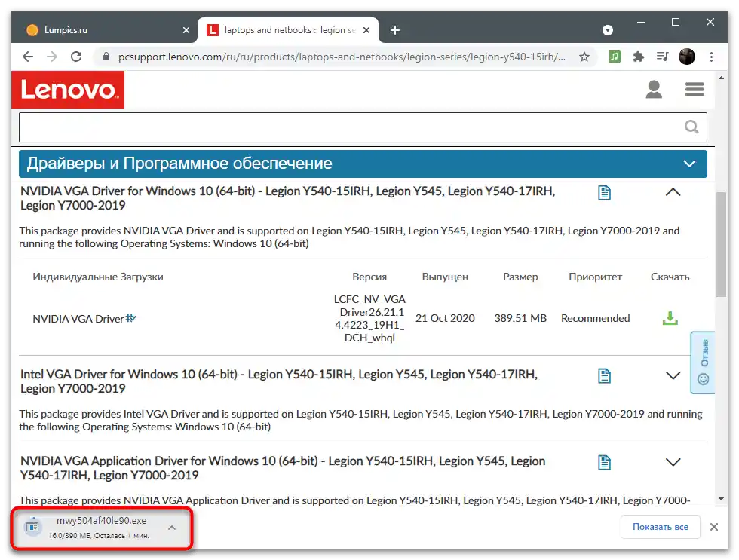Click Intel VGA Driver for Windows 10 heading

pyautogui.click(x=279, y=381)
